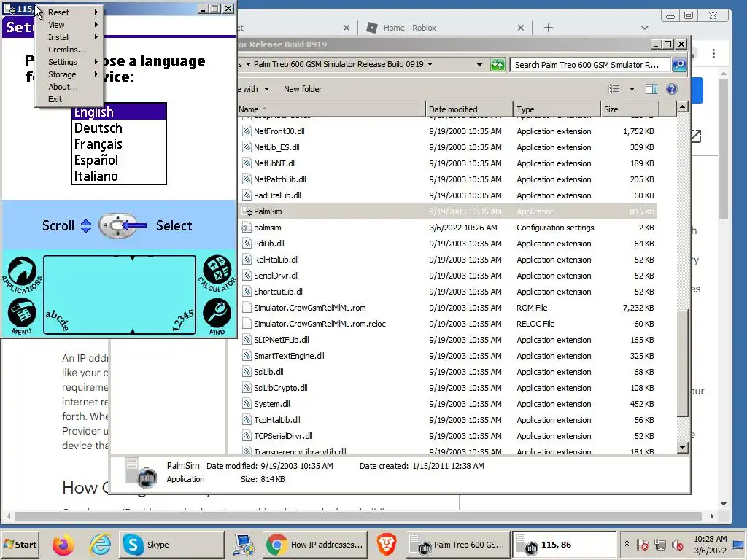Switch to Palm Treo 600 GS taskbar button
This screenshot has width=747, height=560.
[458, 545]
